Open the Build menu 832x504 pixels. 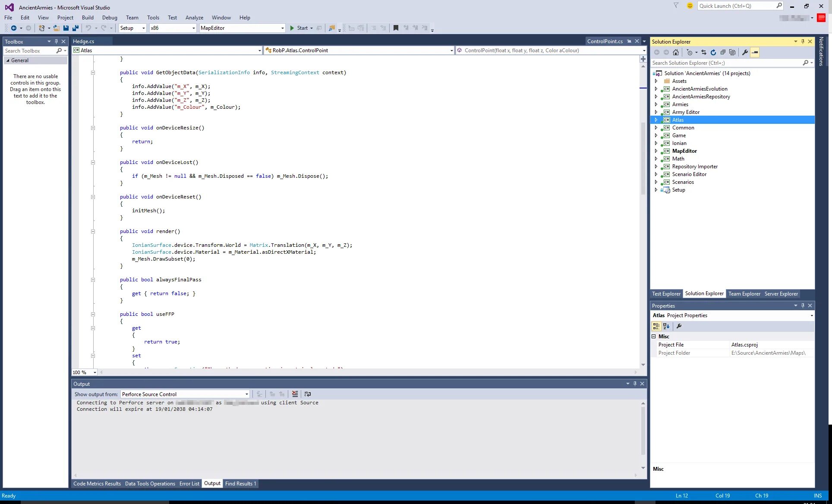pos(88,18)
